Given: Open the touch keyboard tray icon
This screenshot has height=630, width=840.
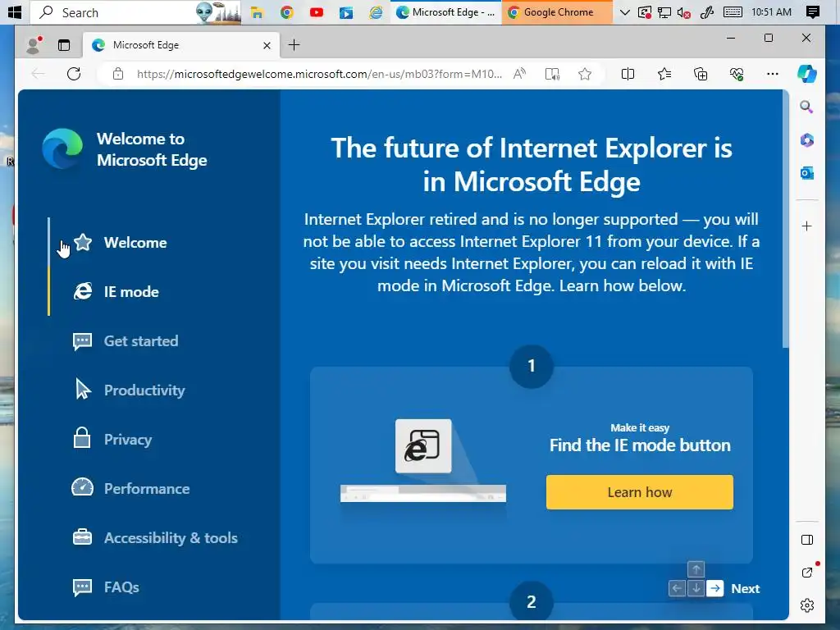Looking at the screenshot, I should [733, 12].
